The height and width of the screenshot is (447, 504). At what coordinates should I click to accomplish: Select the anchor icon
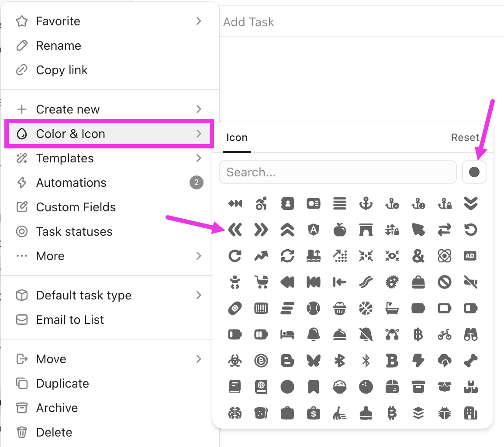(366, 203)
